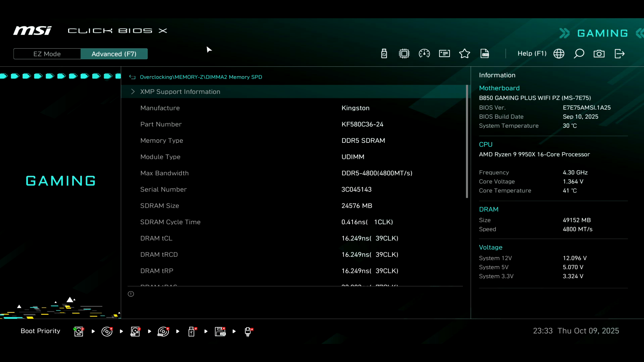Image resolution: width=644 pixels, height=362 pixels.
Task: Click the back arrow beside the breadcrumb path
Action: coord(132,77)
